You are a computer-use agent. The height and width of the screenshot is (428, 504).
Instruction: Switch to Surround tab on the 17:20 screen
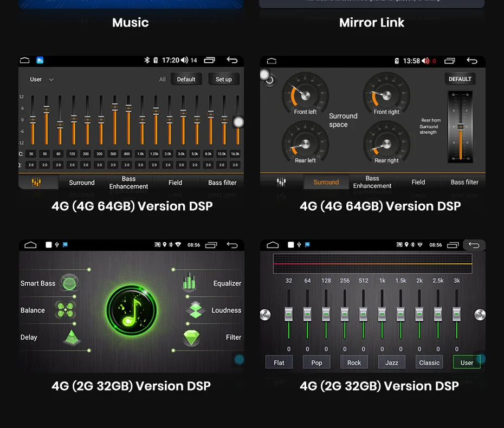[x=82, y=183]
